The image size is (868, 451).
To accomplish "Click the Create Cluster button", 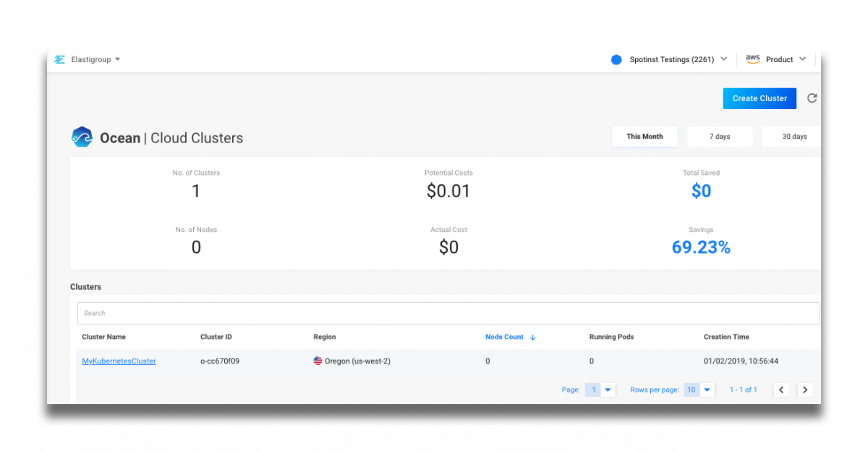I will pos(759,98).
